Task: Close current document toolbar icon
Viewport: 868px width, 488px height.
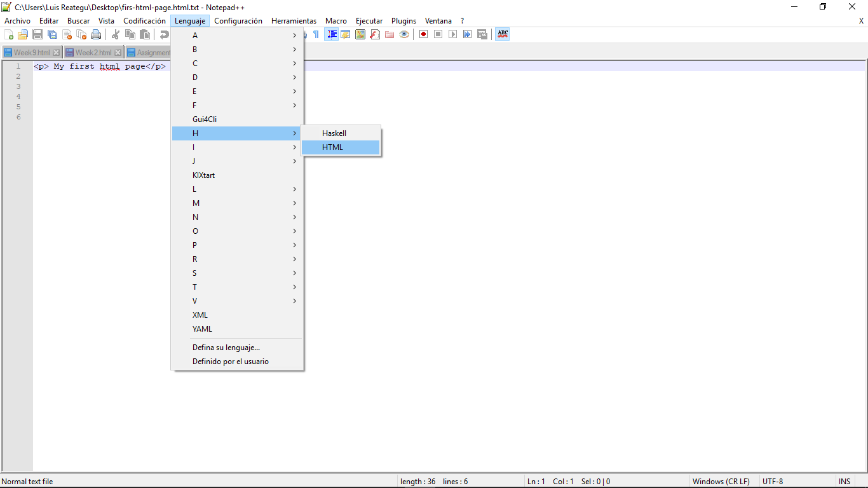Action: point(67,34)
